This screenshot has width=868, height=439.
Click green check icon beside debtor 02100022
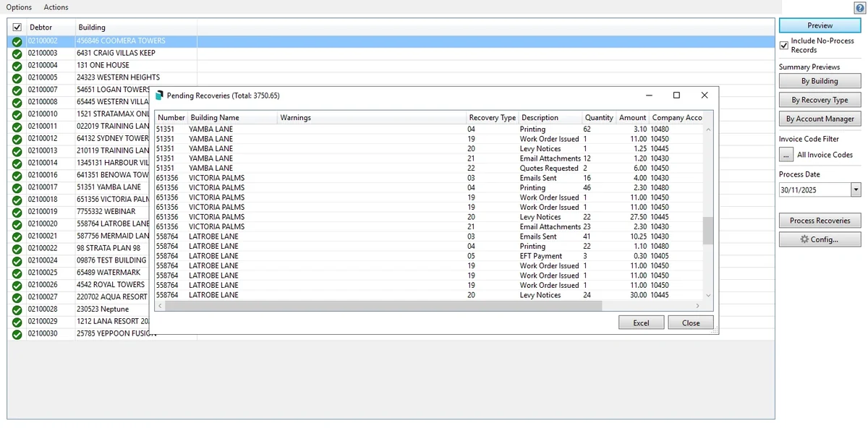pyautogui.click(x=17, y=249)
